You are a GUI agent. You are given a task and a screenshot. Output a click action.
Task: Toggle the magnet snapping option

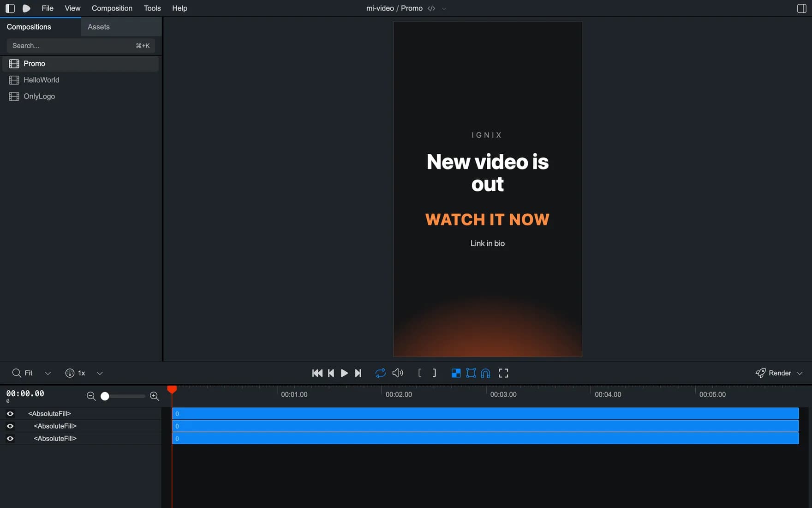[485, 373]
